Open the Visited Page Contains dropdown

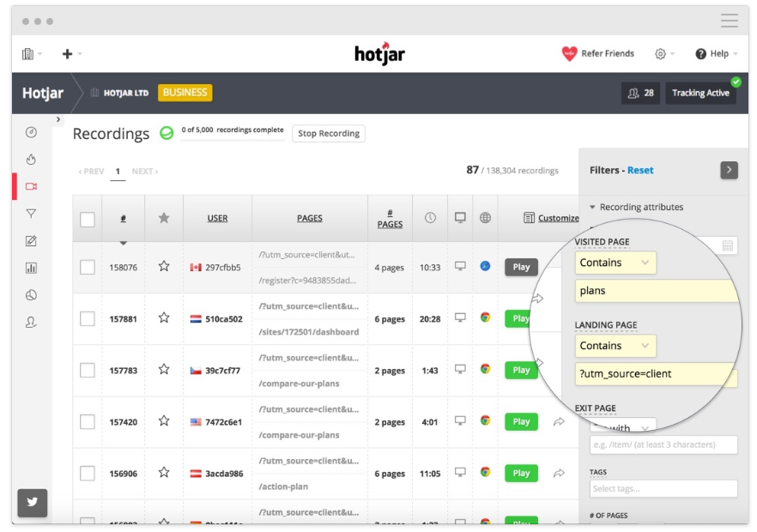pos(615,263)
